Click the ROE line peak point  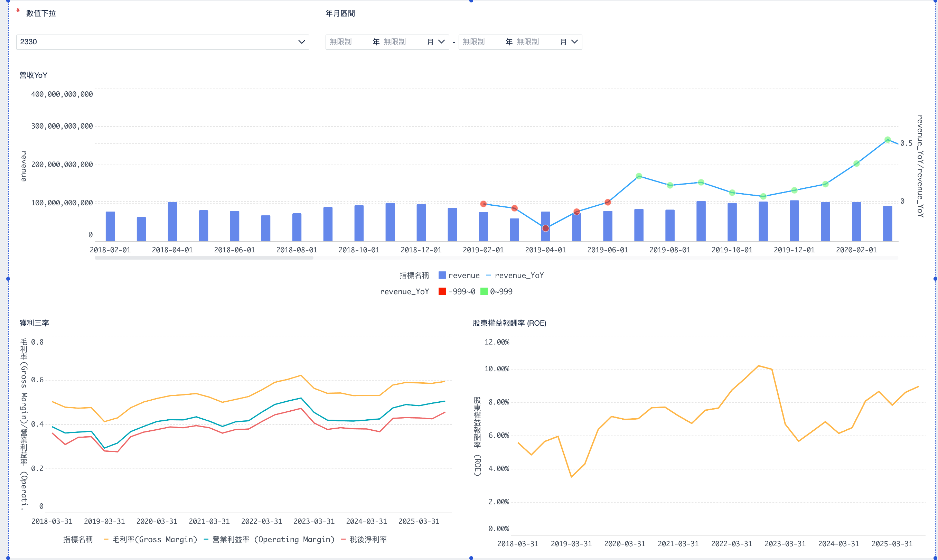coord(758,365)
